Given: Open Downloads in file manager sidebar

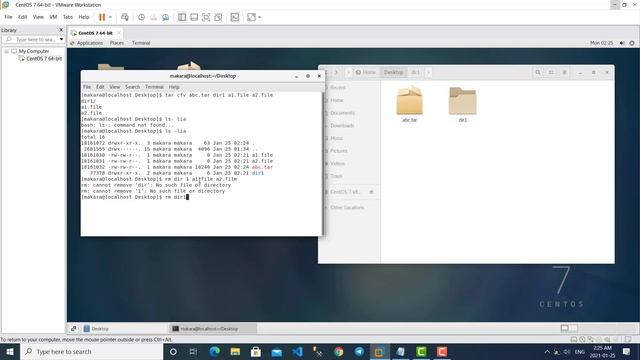Looking at the screenshot, I should 342,125.
